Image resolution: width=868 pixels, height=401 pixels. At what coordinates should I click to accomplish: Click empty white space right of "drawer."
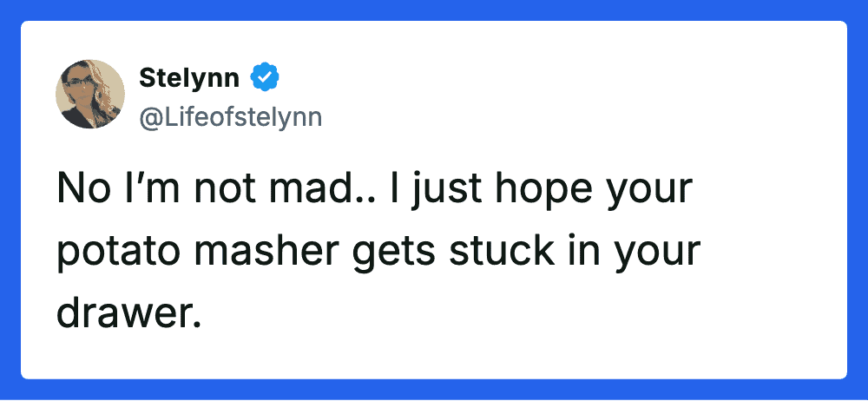point(521,313)
